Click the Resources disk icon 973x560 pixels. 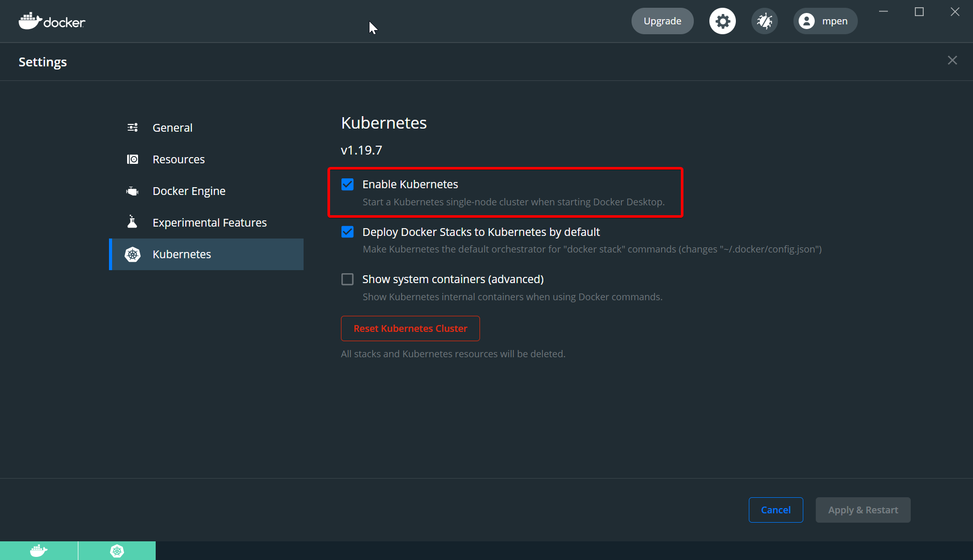coord(133,159)
